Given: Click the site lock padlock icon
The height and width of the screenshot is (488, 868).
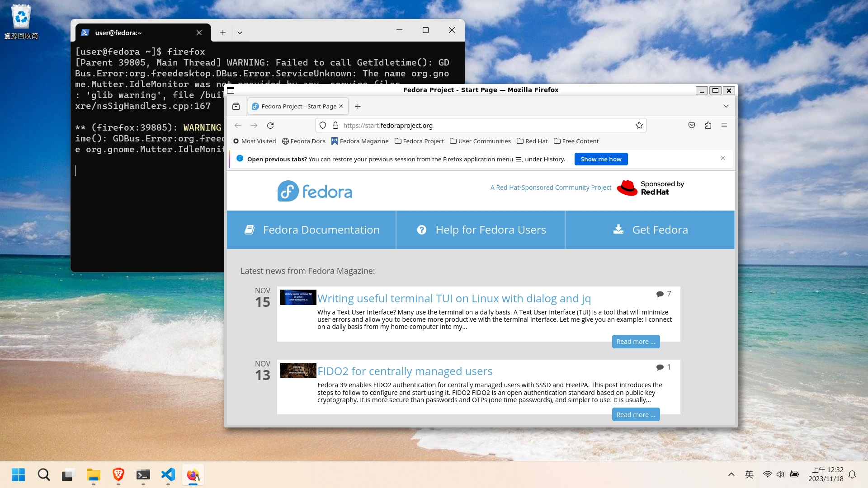Looking at the screenshot, I should click(335, 126).
